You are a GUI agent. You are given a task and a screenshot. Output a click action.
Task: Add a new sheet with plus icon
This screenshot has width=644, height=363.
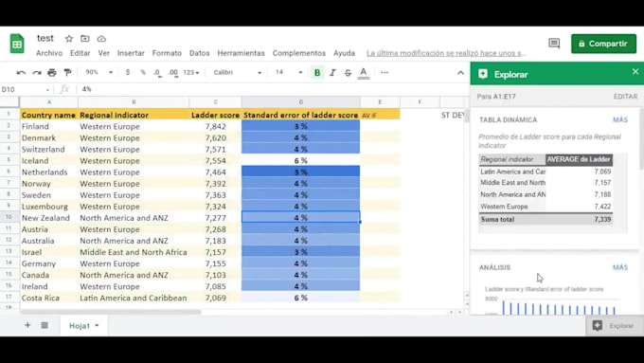27,325
